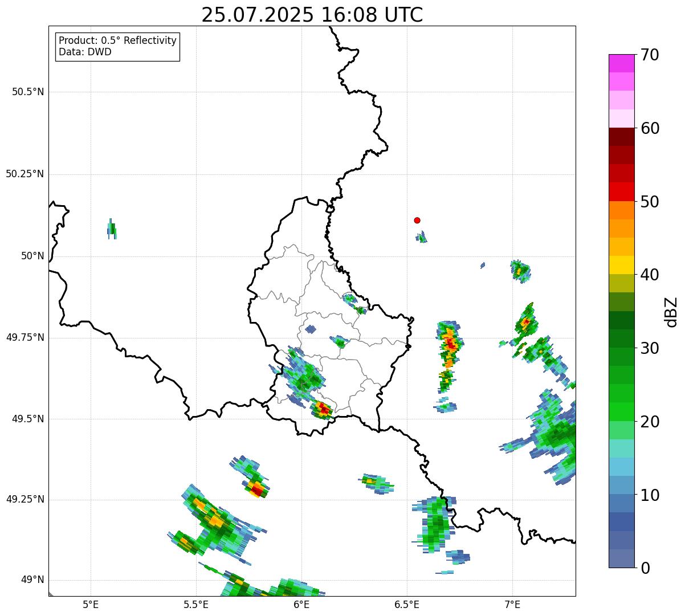The width and height of the screenshot is (685, 616).
Task: Click the '49.5°N' latitude label
Action: pos(28,419)
